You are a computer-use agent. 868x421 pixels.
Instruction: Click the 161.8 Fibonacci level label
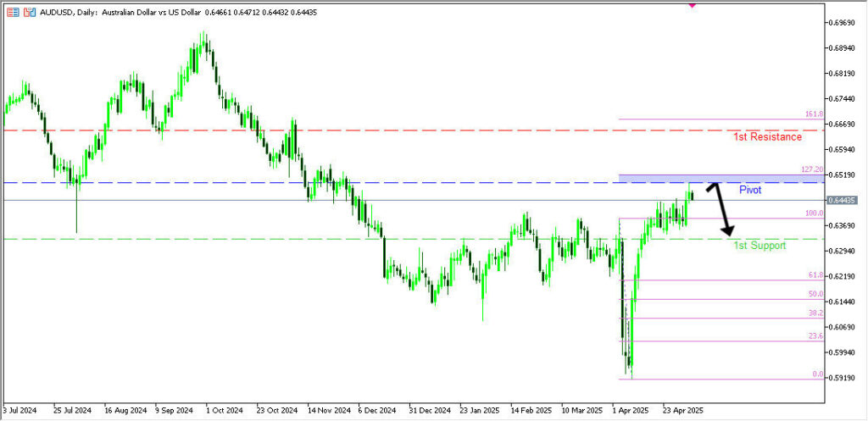tap(813, 114)
